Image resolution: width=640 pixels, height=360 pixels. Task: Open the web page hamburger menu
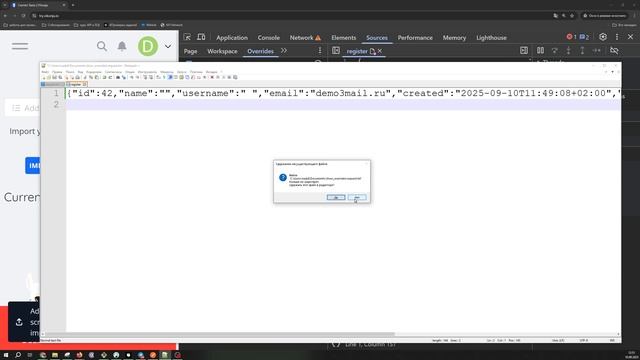pos(20,46)
